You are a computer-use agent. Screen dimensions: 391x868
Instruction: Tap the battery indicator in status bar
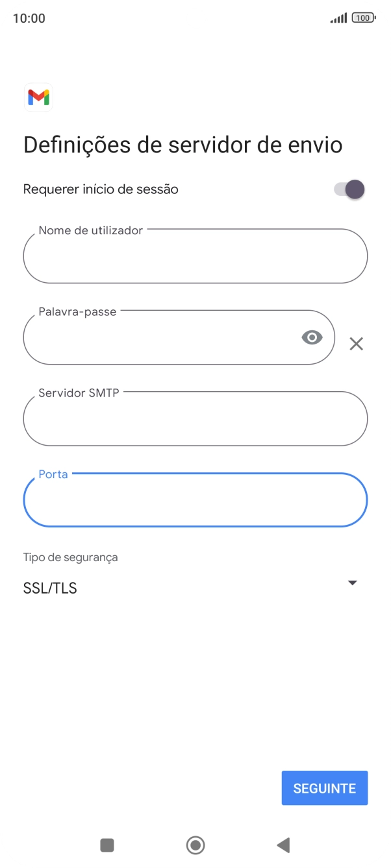pos(363,18)
